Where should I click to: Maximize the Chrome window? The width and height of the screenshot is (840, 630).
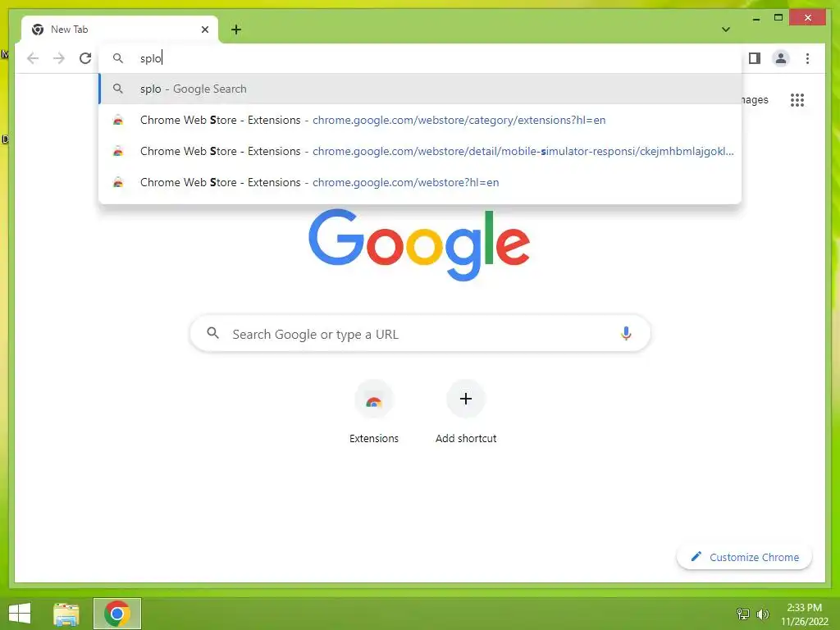(778, 18)
